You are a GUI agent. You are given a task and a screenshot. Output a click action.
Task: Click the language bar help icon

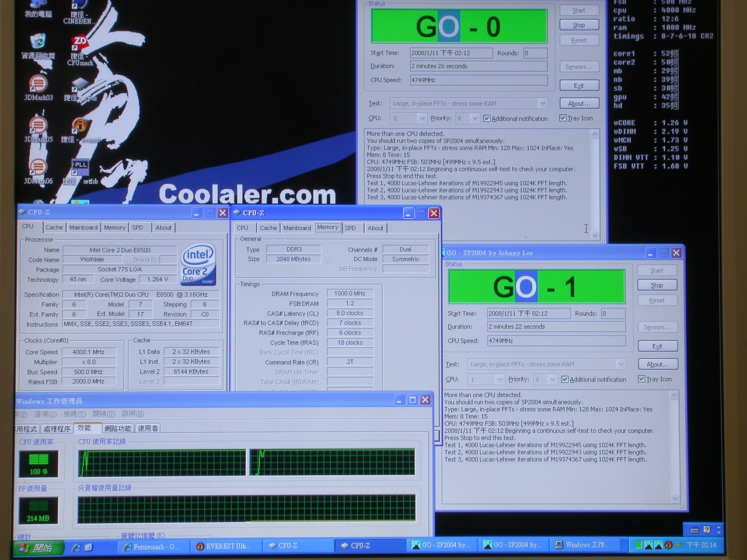707,530
